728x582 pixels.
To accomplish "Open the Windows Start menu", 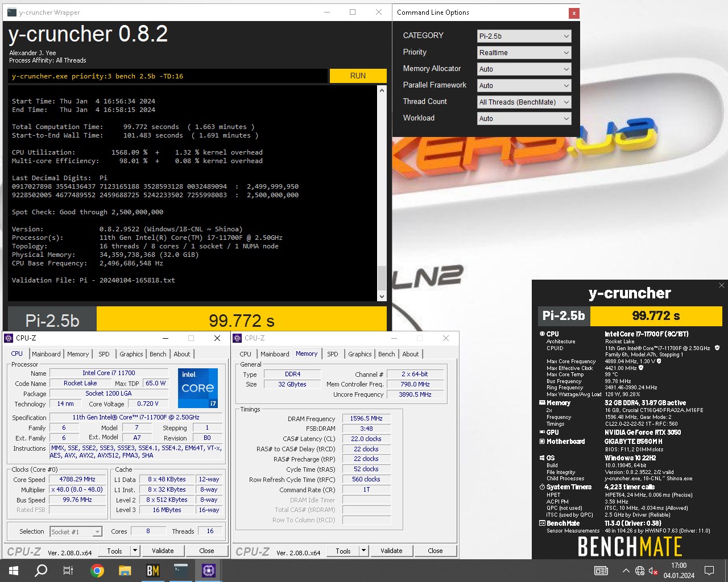I will point(13,571).
